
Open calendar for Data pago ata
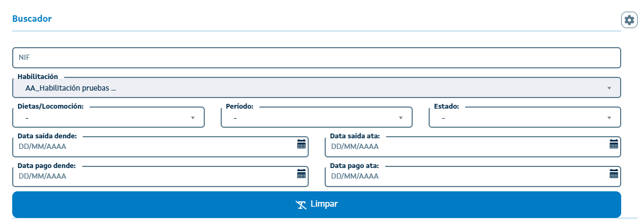(614, 174)
